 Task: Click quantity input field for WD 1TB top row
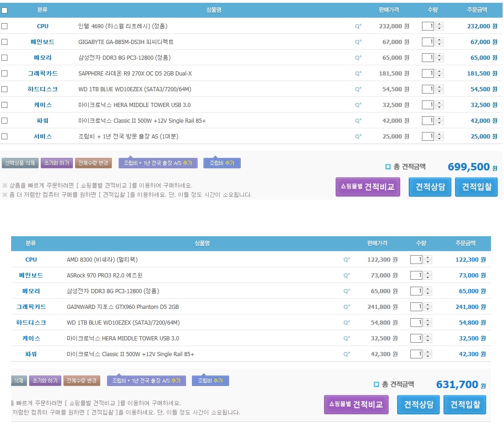[x=427, y=89]
